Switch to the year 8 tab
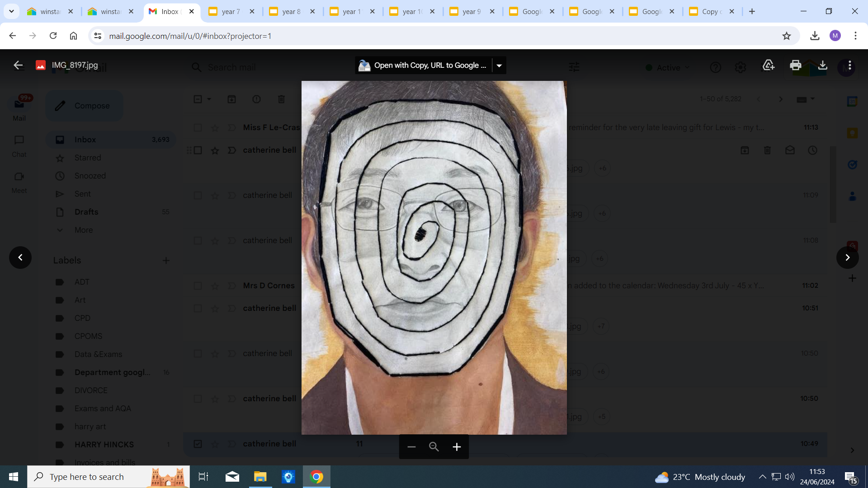Image resolution: width=868 pixels, height=488 pixels. 291,11
